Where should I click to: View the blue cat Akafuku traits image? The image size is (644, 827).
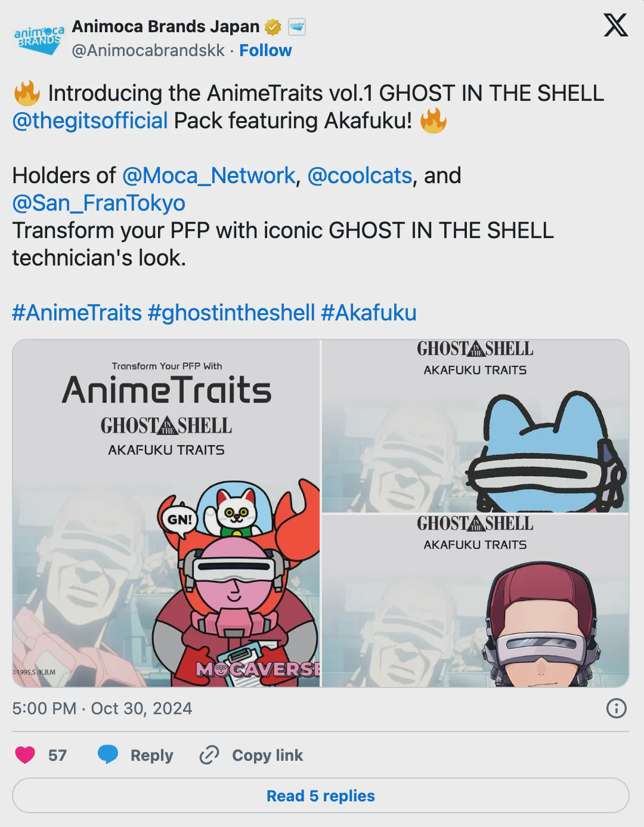click(x=475, y=426)
